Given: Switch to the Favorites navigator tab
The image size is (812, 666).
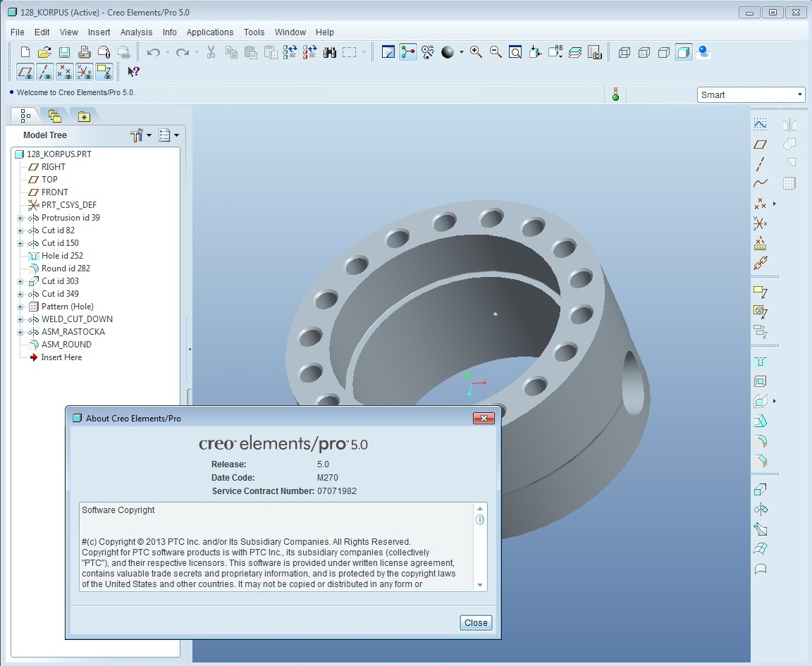Looking at the screenshot, I should (x=84, y=116).
